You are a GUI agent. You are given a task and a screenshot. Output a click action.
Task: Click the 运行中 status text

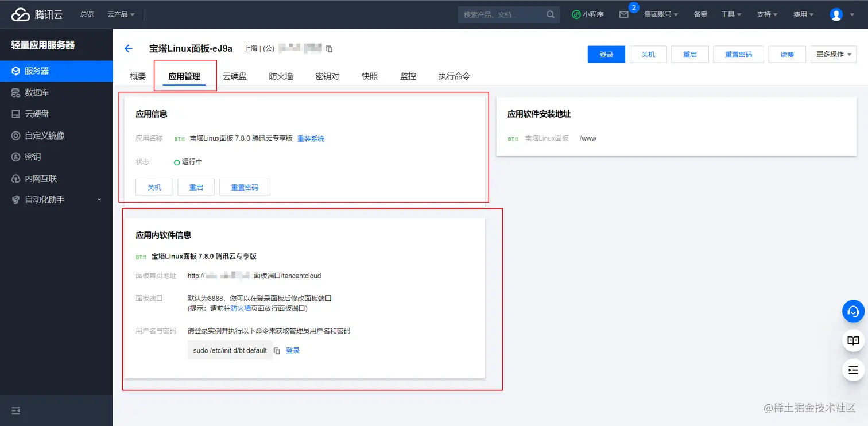click(x=192, y=162)
